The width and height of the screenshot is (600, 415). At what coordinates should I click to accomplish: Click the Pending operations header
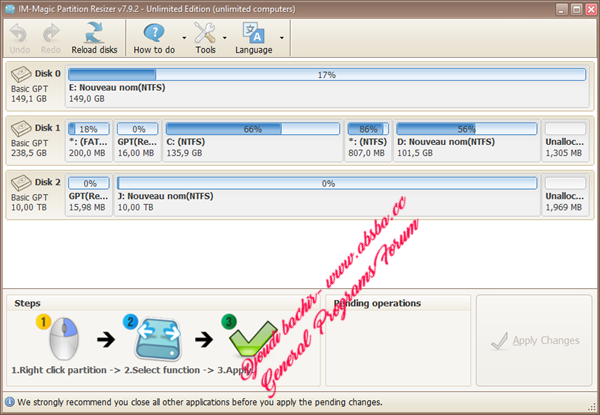coord(377,303)
